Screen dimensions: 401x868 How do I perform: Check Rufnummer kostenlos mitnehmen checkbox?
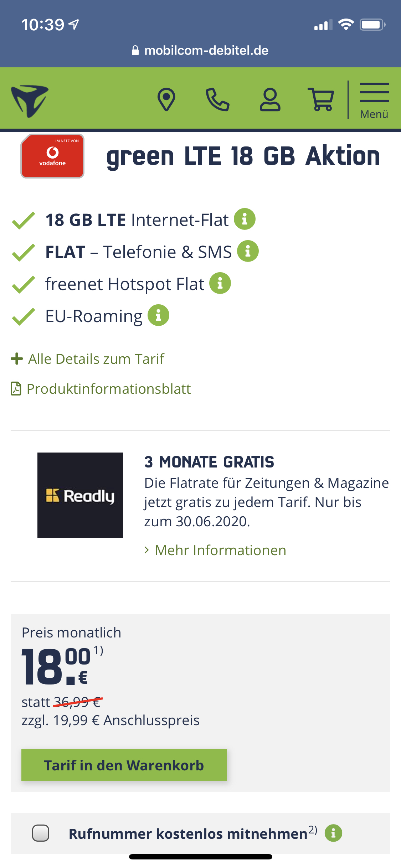(41, 833)
